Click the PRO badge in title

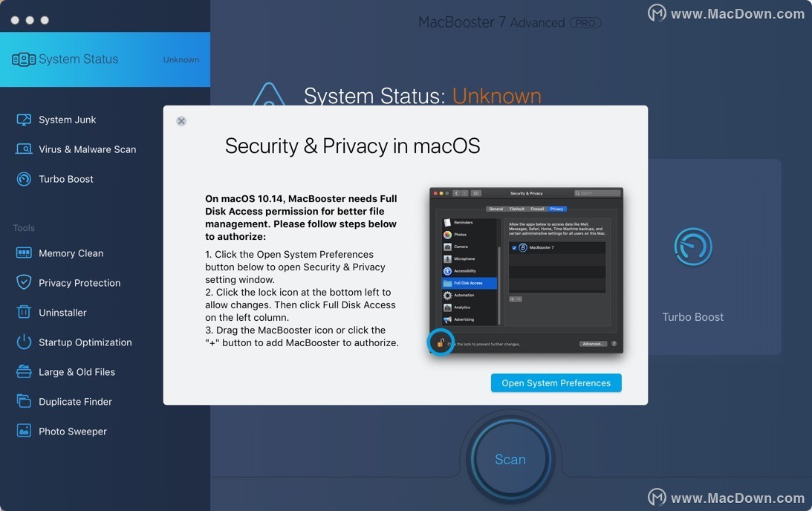[585, 23]
